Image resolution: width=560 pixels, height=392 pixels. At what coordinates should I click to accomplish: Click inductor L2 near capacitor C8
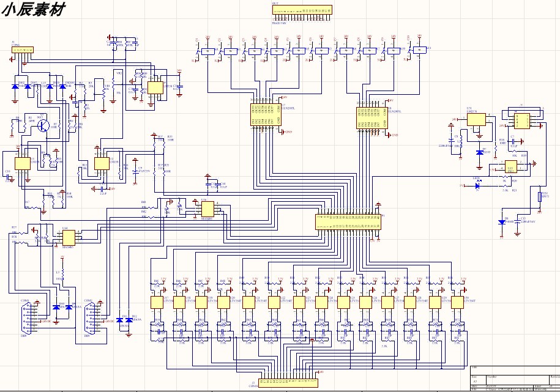[x=461, y=141]
